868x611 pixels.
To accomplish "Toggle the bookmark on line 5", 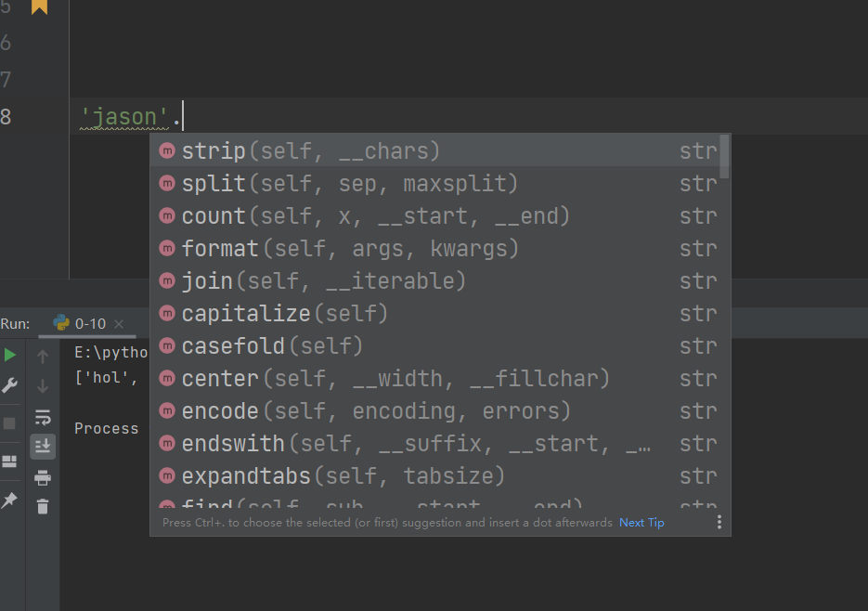I will click(39, 6).
